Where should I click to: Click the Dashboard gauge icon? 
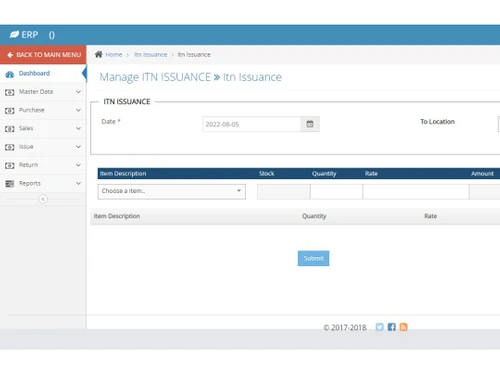point(10,74)
